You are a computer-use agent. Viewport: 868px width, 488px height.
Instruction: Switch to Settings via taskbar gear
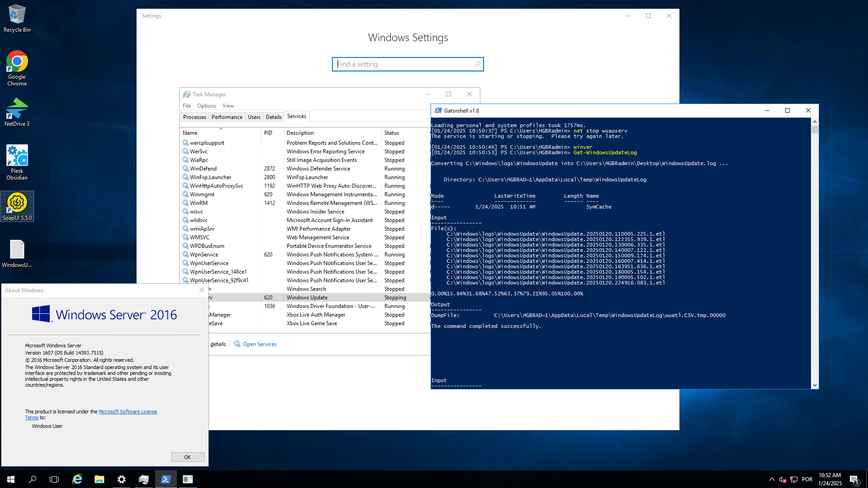click(x=122, y=479)
